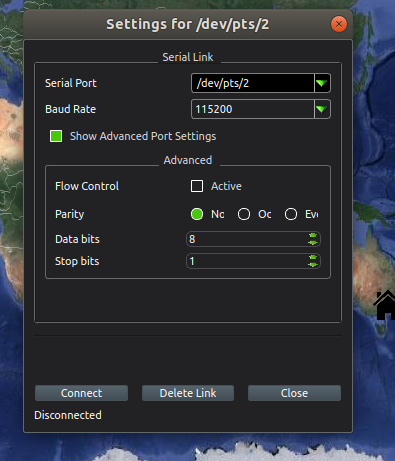
Task: Expand the Baud Rate dropdown arrow
Action: pyautogui.click(x=322, y=109)
